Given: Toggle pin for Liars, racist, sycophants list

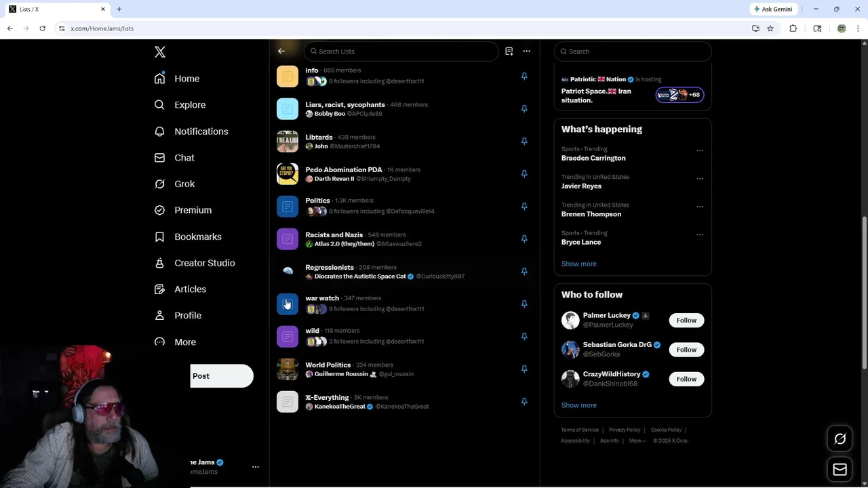Looking at the screenshot, I should point(524,108).
